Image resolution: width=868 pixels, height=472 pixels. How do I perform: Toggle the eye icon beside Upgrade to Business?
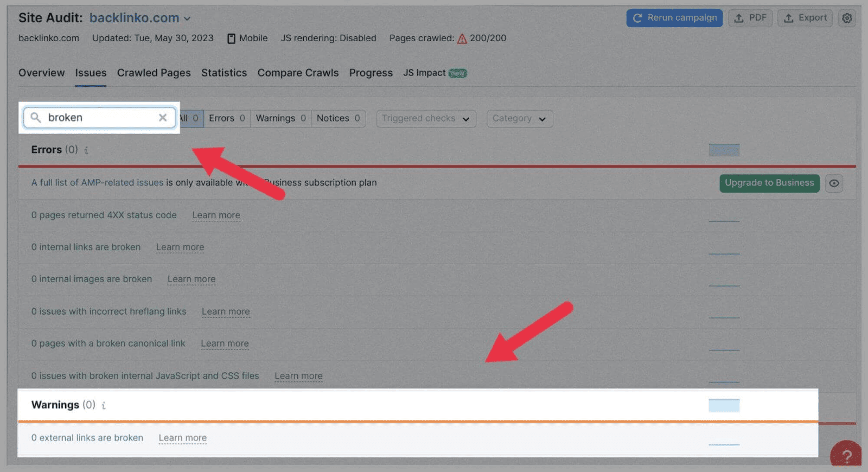[834, 183]
